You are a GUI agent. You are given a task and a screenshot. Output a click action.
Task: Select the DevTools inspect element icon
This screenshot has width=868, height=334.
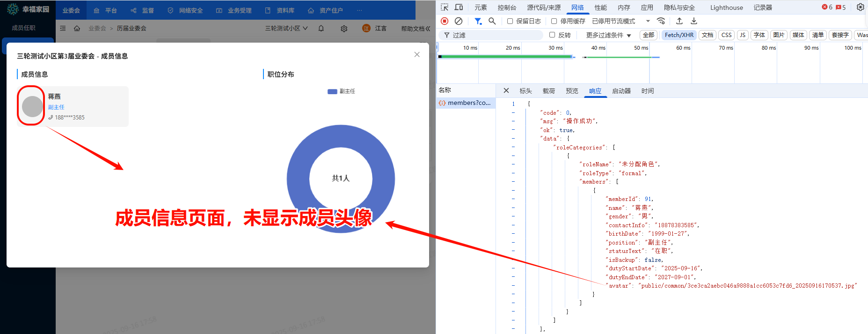(445, 7)
